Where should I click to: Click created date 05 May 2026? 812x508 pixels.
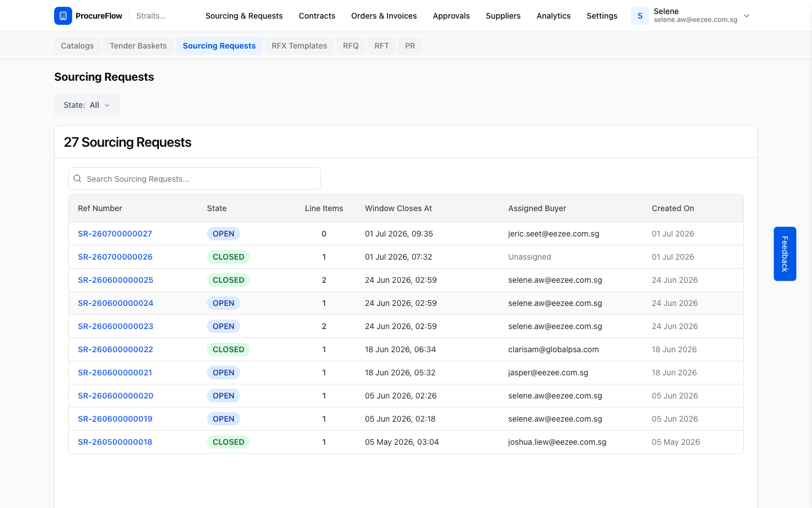(676, 442)
